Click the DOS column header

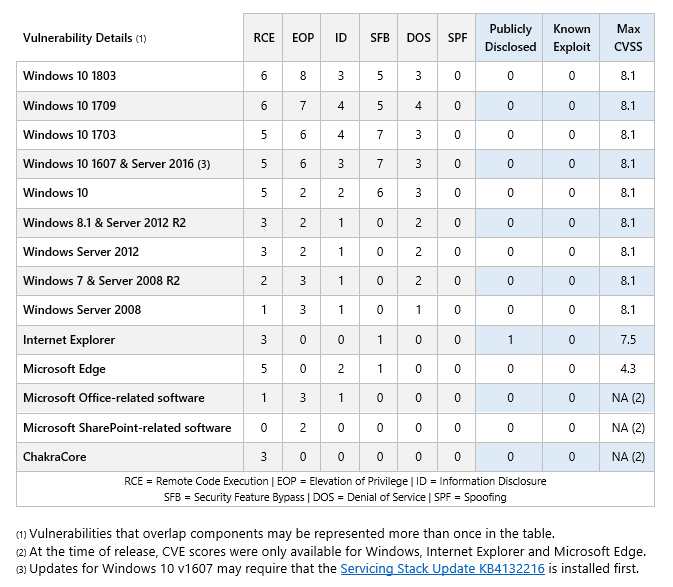tap(418, 38)
